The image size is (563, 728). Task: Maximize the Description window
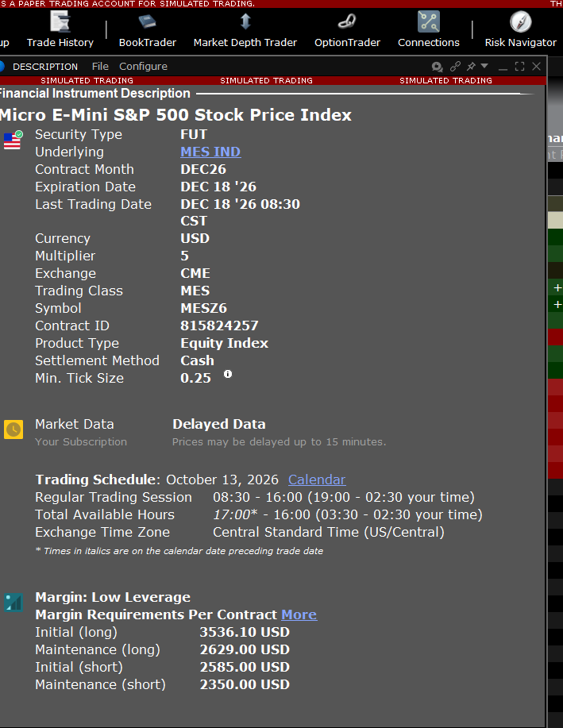coord(520,67)
